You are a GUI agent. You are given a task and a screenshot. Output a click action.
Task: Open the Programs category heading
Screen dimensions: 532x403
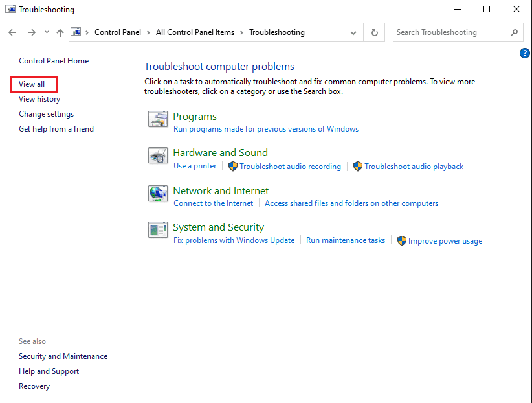tap(195, 117)
